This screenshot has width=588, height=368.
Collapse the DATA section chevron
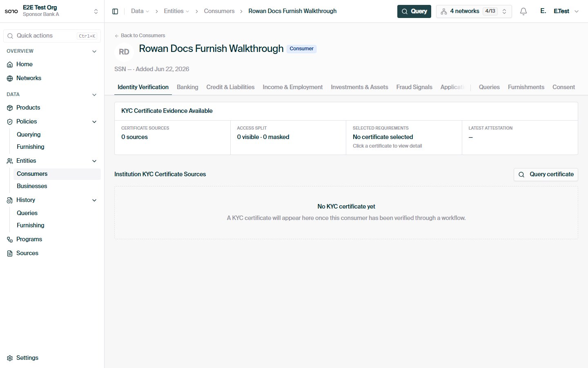coord(94,95)
